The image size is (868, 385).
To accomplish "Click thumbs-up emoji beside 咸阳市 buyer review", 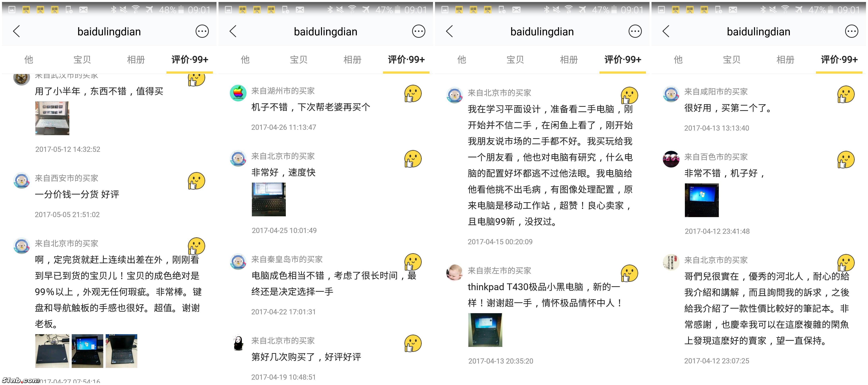I will click(846, 94).
